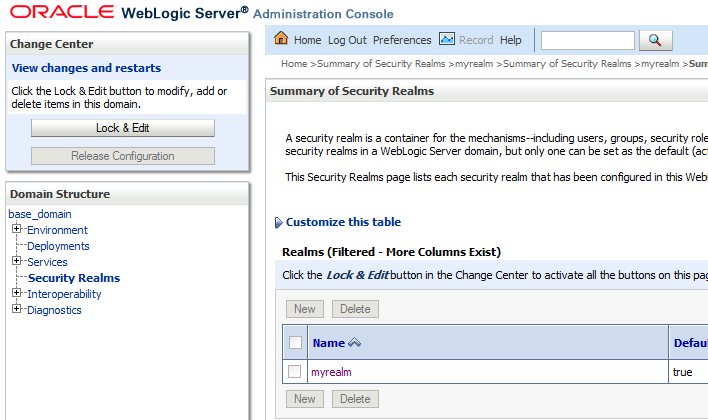Click the search text field
The image size is (708, 420).
pos(587,40)
